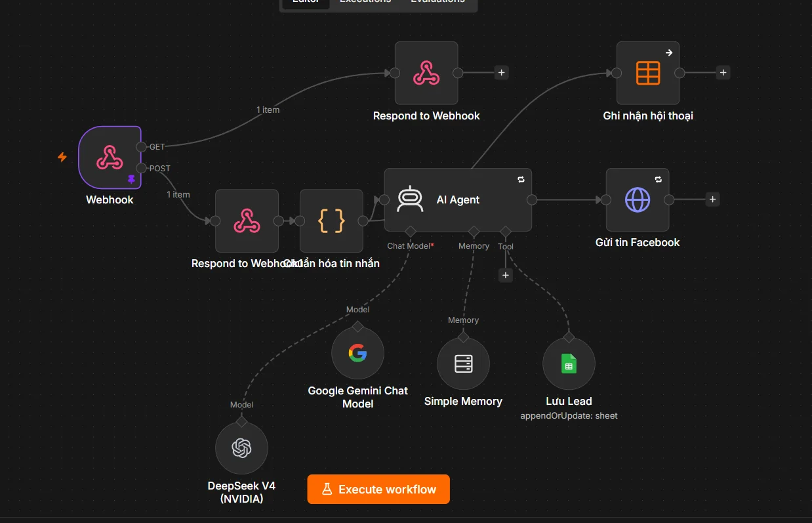Viewport: 812px width, 523px height.
Task: Click the 'Webhook' label under trigger node
Action: pos(110,199)
